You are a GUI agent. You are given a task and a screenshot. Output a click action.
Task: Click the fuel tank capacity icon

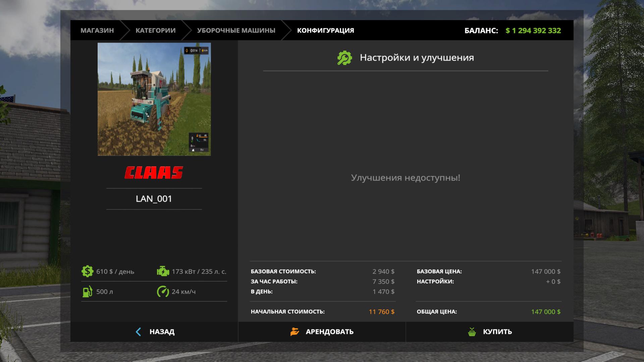click(87, 292)
